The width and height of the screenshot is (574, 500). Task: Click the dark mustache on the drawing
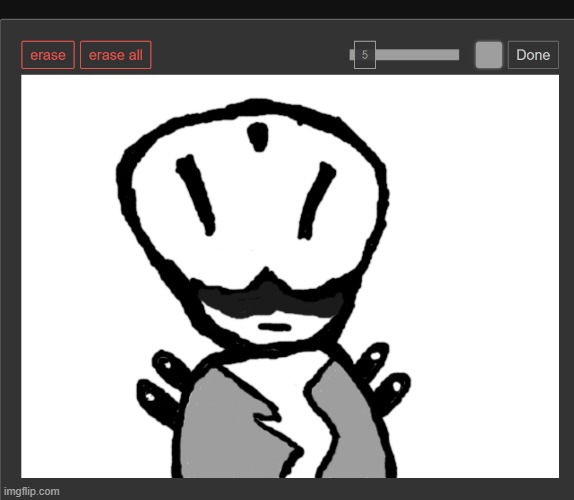click(269, 296)
